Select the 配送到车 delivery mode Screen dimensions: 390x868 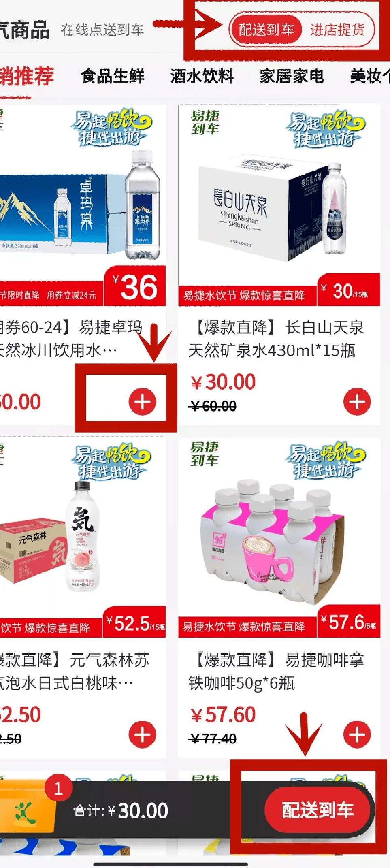266,30
